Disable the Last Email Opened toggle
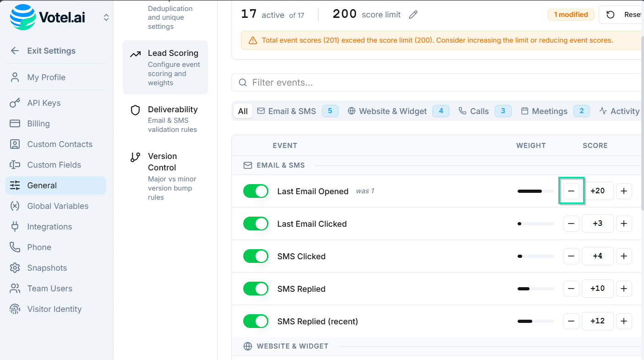 256,191
